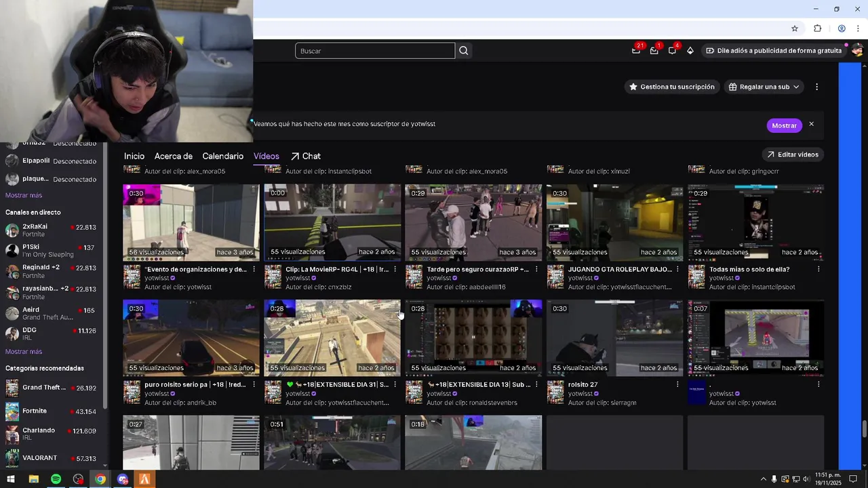The width and height of the screenshot is (868, 488).
Task: Expand more live channels with Mostrar más under DDG
Action: (x=24, y=352)
